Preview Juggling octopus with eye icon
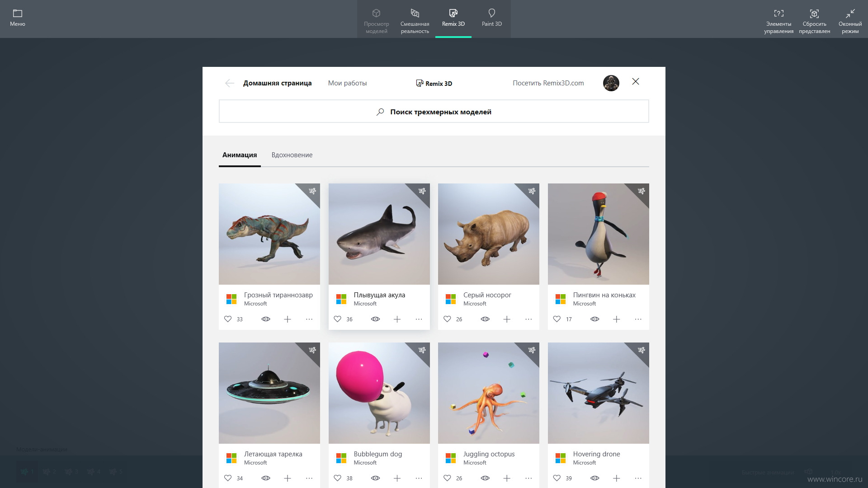 point(485,478)
